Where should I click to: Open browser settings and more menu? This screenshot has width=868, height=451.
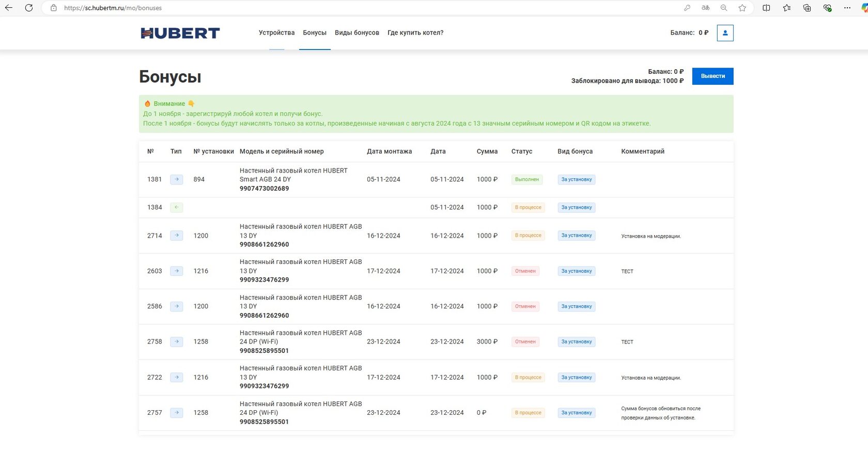pyautogui.click(x=847, y=8)
